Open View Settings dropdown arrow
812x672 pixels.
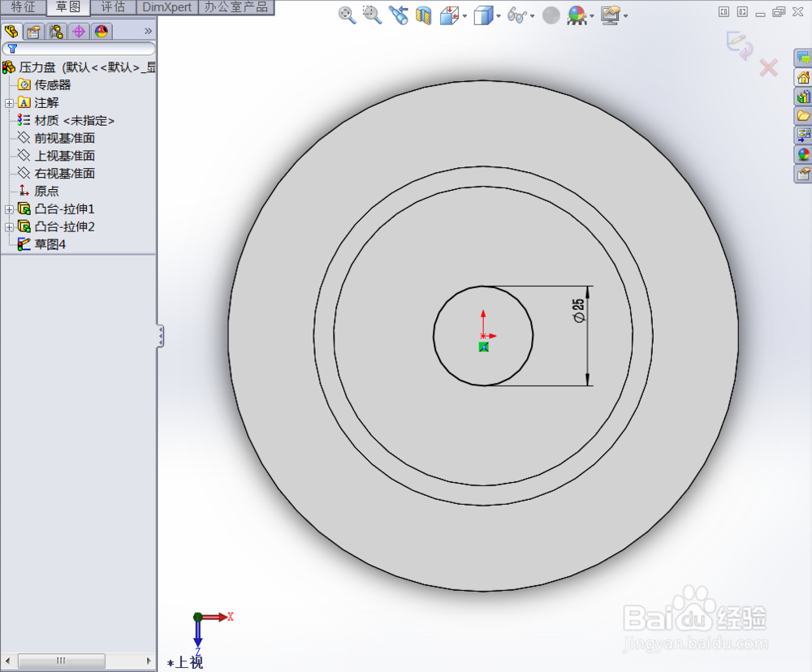(x=626, y=16)
